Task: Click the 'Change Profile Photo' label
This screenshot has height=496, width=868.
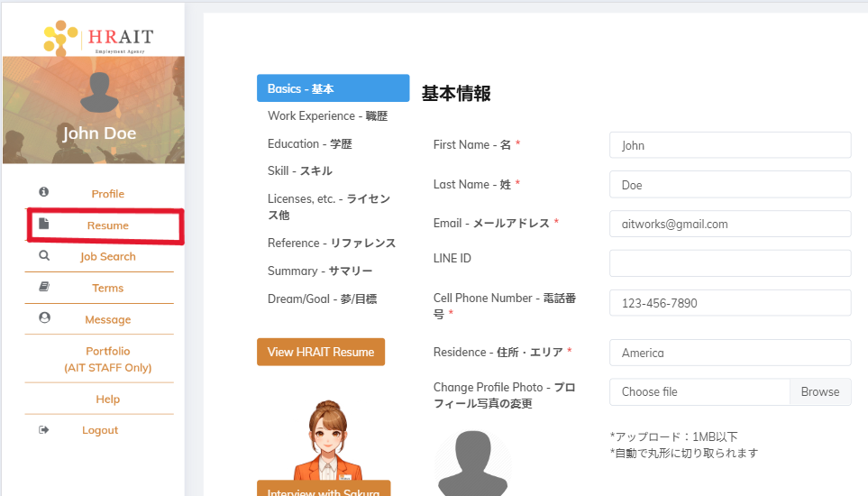Action: pyautogui.click(x=505, y=395)
